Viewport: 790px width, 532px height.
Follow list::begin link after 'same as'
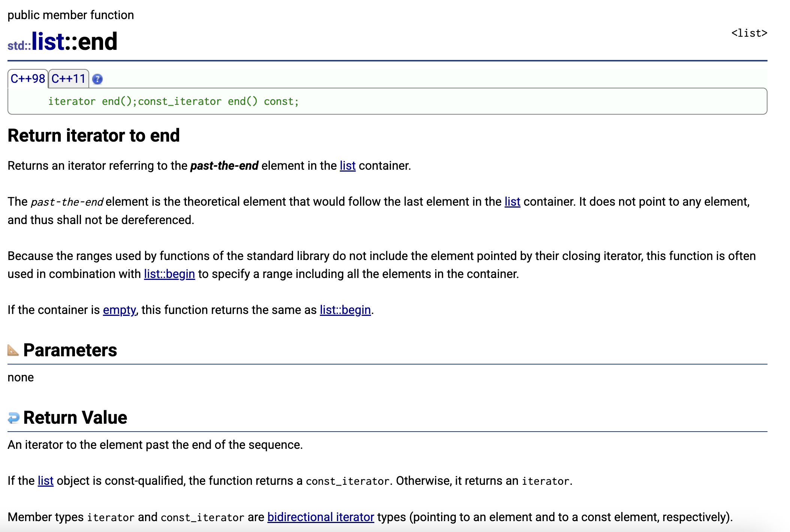345,310
